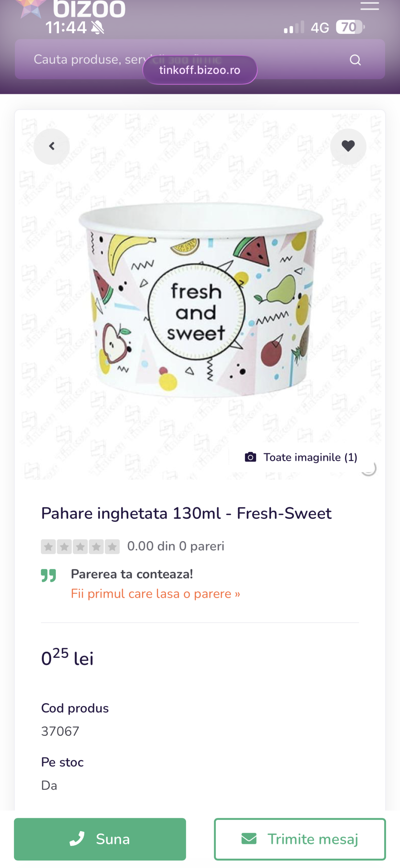Viewport: 400px width, 868px height.
Task: Tap the "Pahare inghetata 130ml" product title
Action: pyautogui.click(x=186, y=513)
